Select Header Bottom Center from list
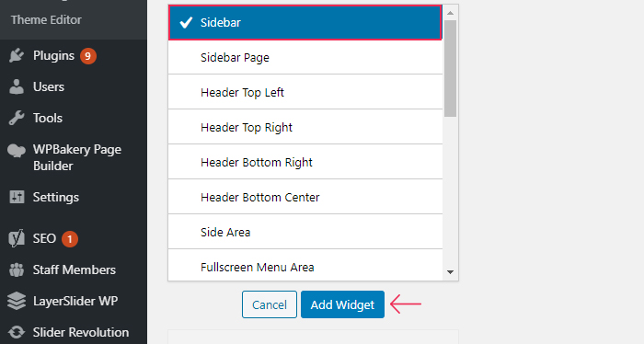 tap(305, 197)
